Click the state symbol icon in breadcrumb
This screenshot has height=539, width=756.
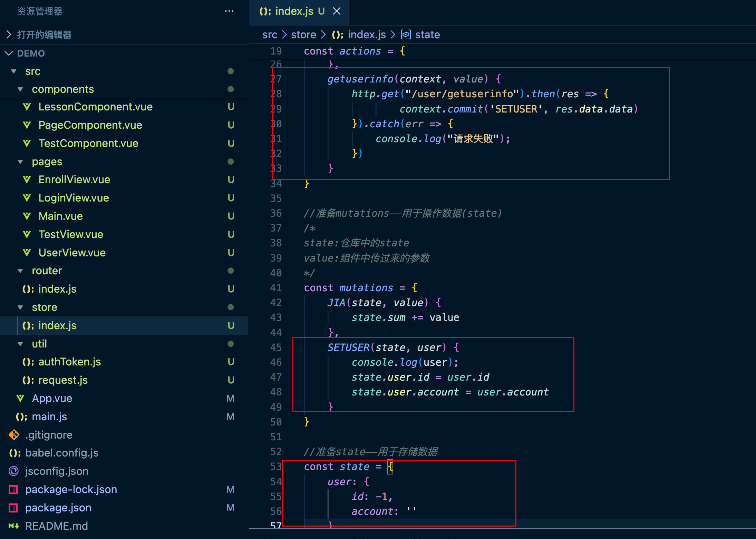point(406,35)
